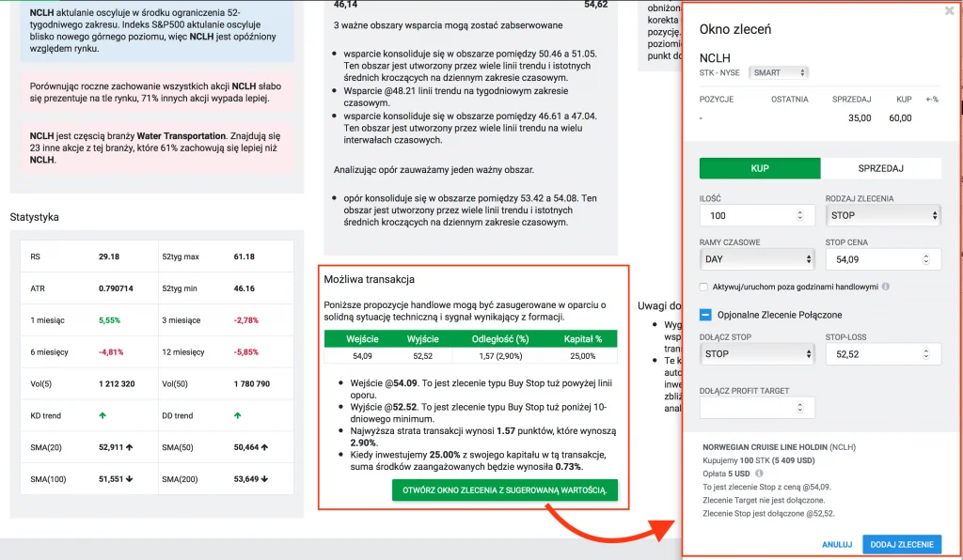Enable Aktywuj/uruchom poza godzinami handlowymi checkbox

click(703, 288)
